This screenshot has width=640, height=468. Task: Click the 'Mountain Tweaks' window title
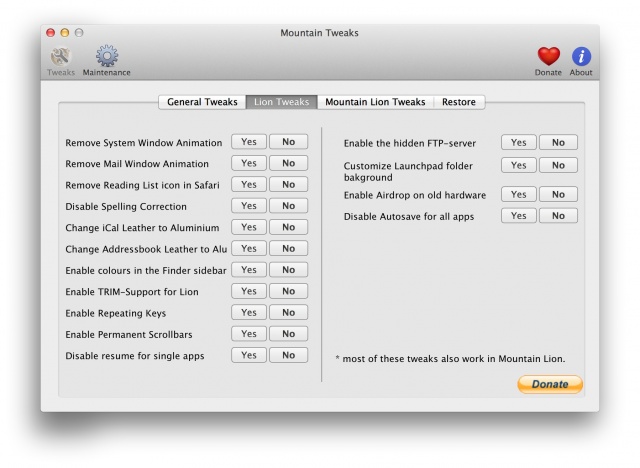click(x=319, y=33)
